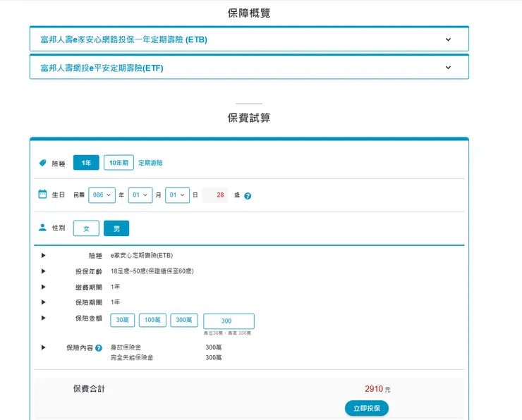This screenshot has height=420, width=522.
Task: Open the birth year dropdown showing 086
Action: point(102,195)
